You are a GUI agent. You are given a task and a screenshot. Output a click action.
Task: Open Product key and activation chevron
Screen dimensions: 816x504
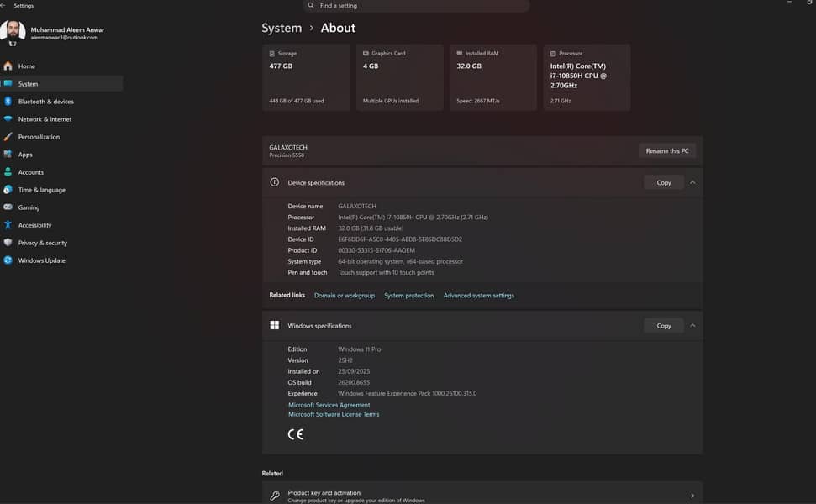(692, 496)
